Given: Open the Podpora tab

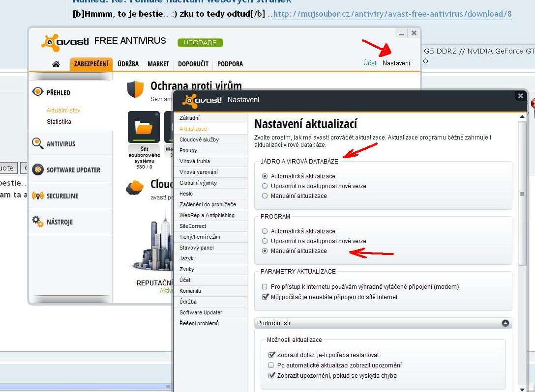Looking at the screenshot, I should 230,64.
